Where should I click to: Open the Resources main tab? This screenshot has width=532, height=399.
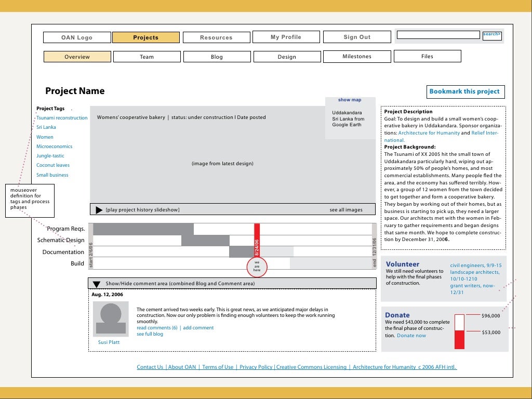point(217,37)
